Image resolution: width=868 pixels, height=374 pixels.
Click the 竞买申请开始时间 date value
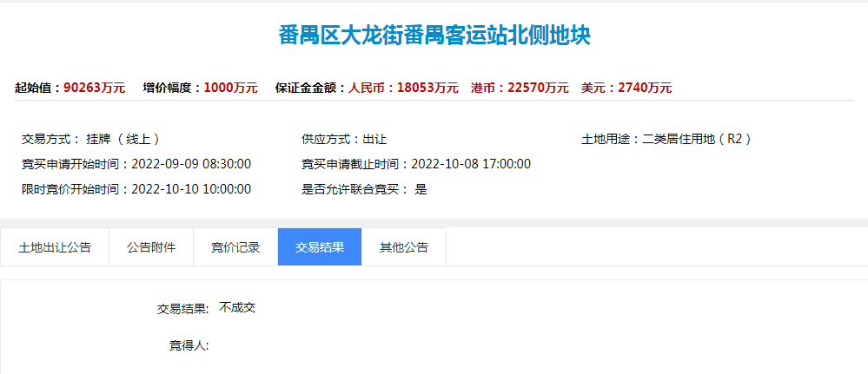pyautogui.click(x=191, y=164)
